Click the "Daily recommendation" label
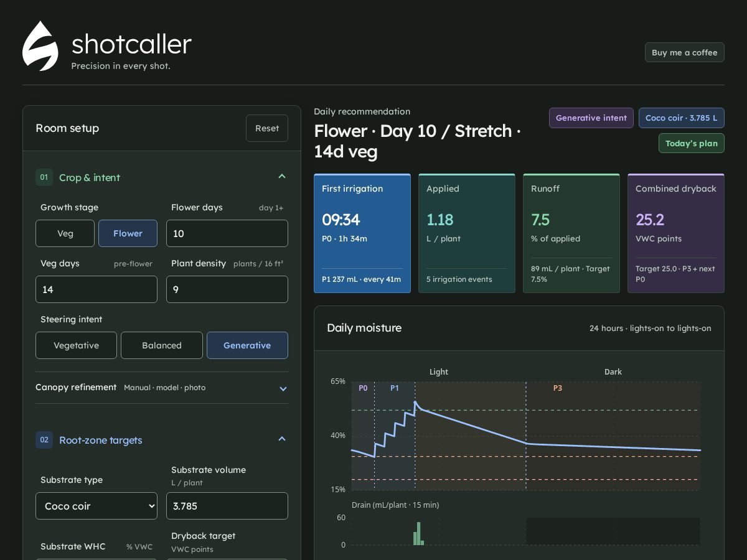 click(362, 111)
